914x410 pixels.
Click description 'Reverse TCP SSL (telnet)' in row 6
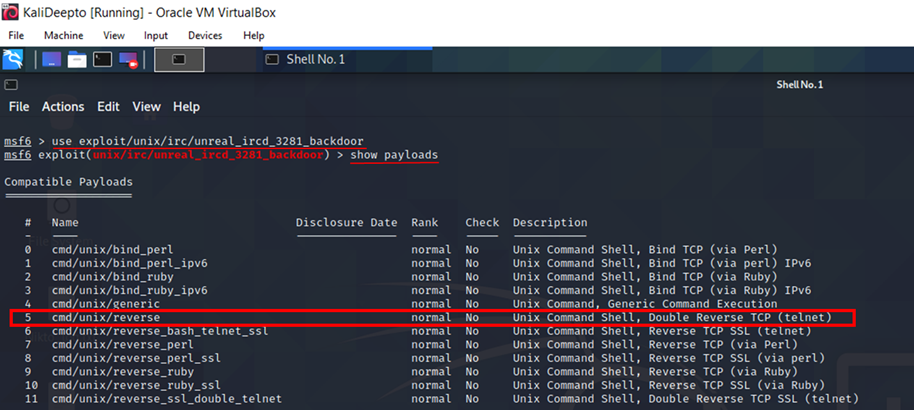(x=730, y=331)
